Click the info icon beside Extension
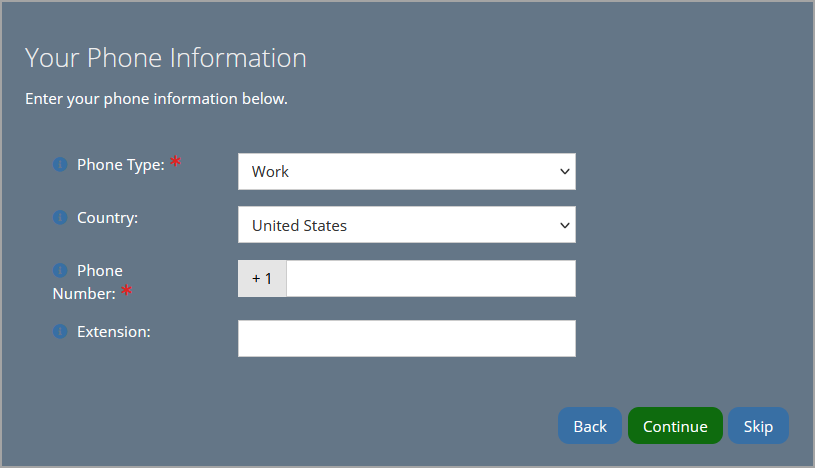The height and width of the screenshot is (468, 815). [x=60, y=331]
